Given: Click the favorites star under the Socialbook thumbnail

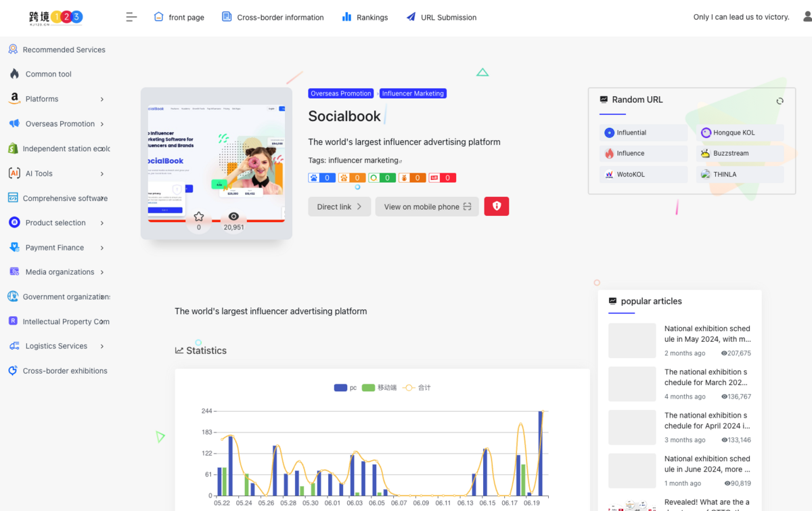Looking at the screenshot, I should [x=198, y=215].
